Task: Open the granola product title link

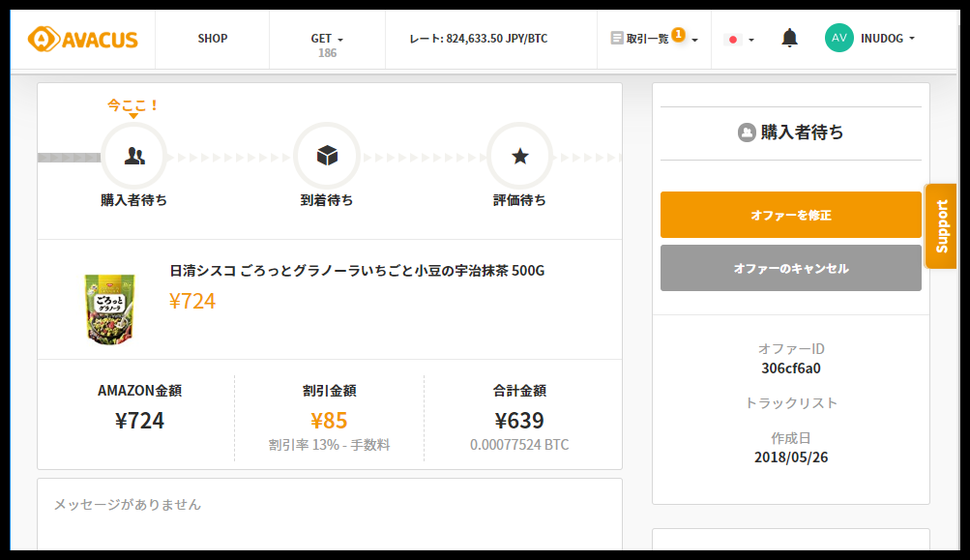Action: (357, 271)
